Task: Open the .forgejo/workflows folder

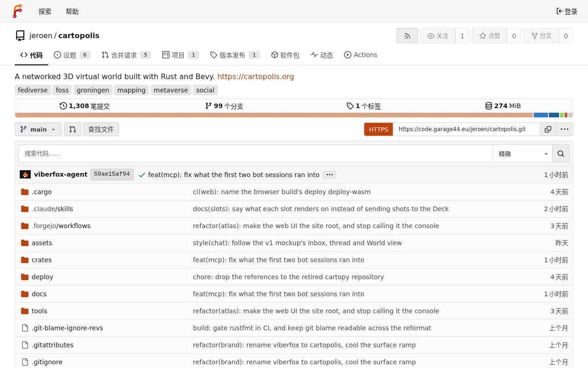Action: [61, 226]
